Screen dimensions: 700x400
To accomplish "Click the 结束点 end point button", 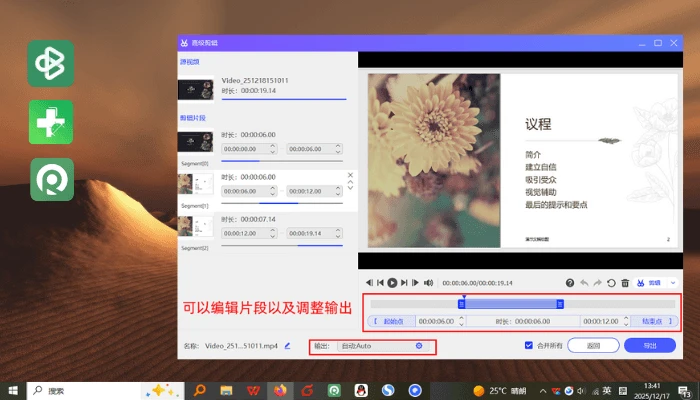I will [x=654, y=321].
